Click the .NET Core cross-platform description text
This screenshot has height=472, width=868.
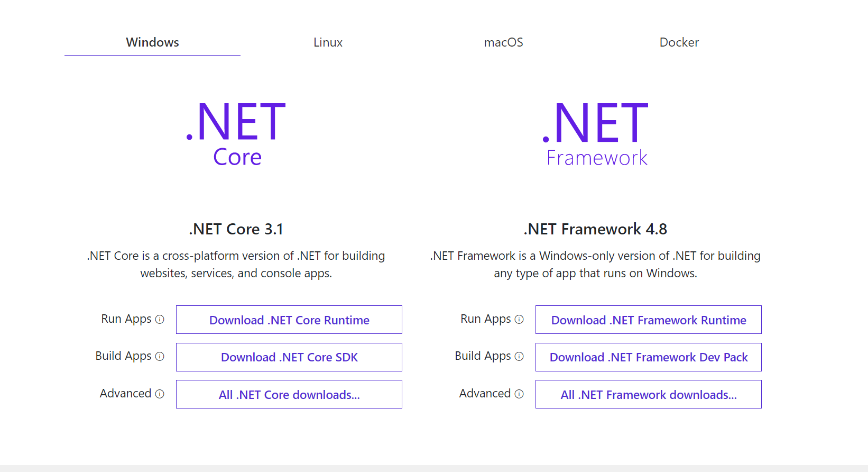(x=236, y=265)
